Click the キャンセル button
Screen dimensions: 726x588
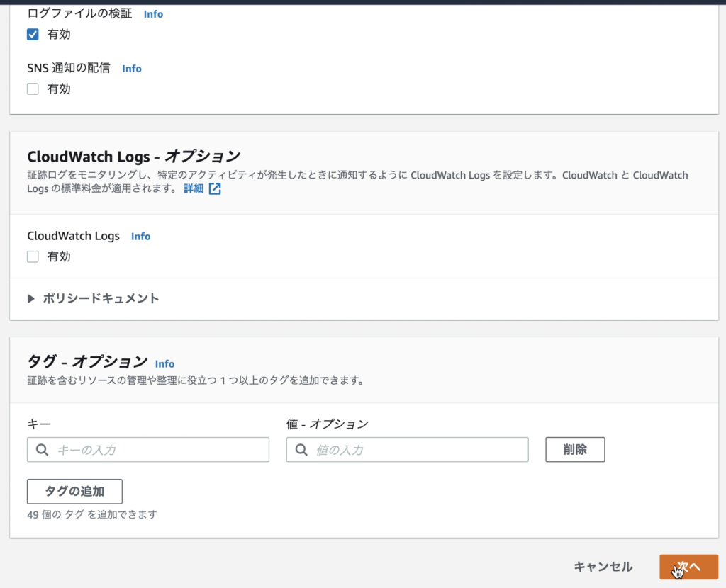[x=603, y=567]
